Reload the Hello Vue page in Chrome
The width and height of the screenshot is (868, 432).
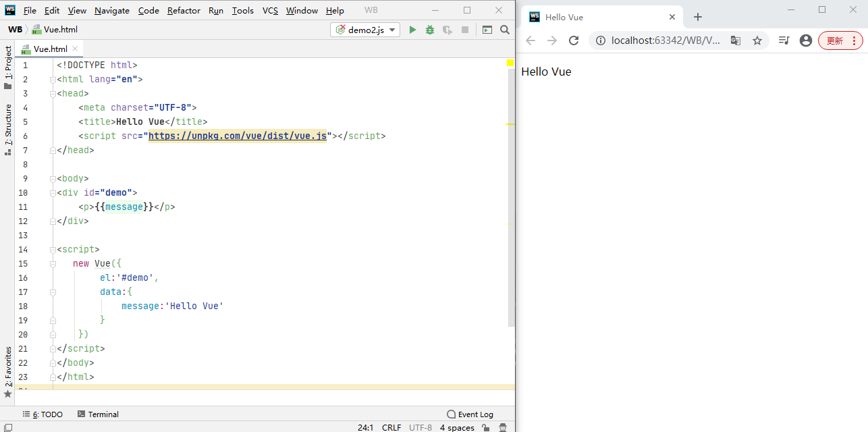574,40
